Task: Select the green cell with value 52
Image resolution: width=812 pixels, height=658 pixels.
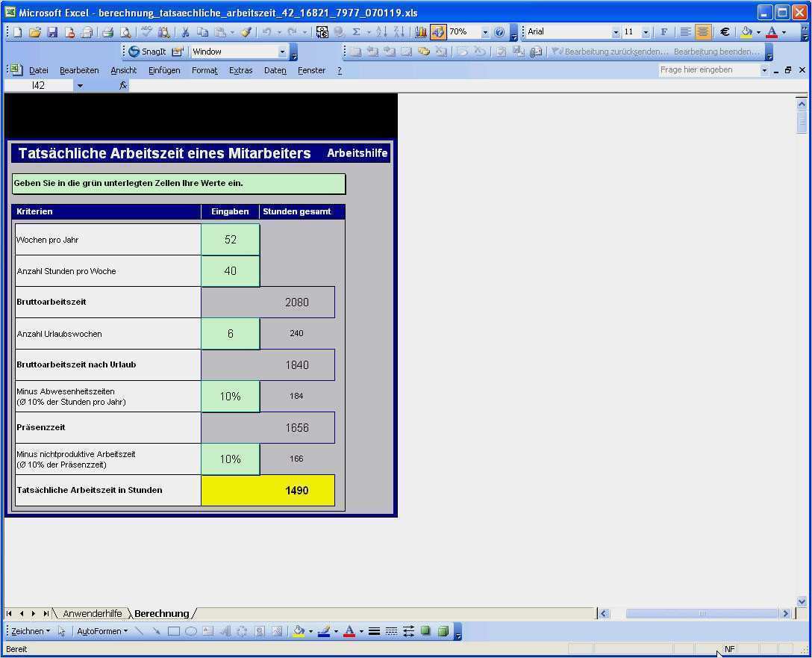Action: point(231,239)
